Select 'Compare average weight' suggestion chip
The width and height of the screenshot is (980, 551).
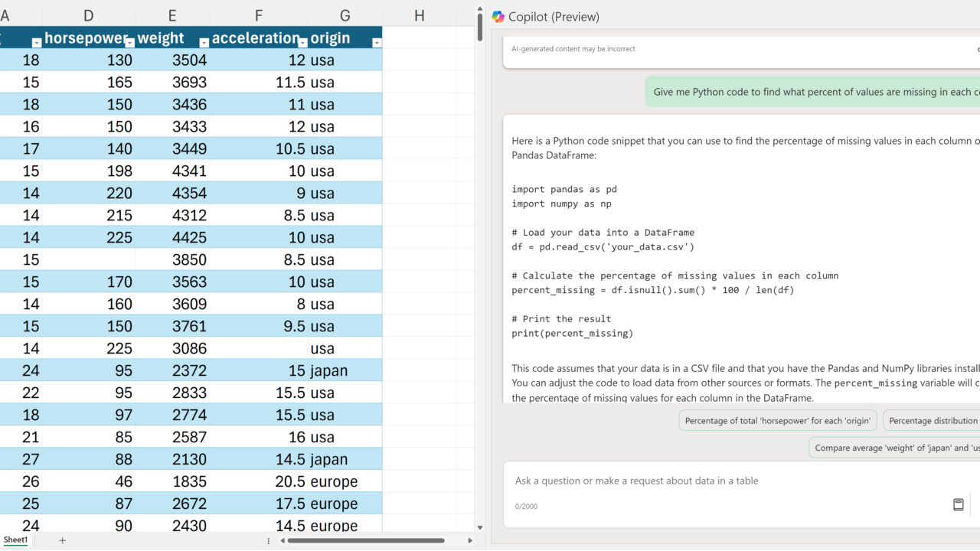[894, 448]
